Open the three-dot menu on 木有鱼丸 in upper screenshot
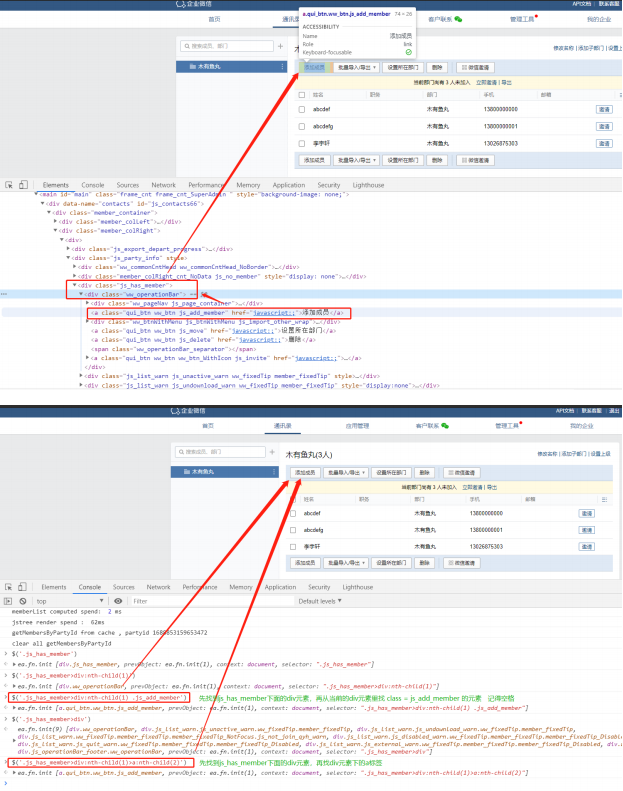623x791 pixels. (282, 67)
